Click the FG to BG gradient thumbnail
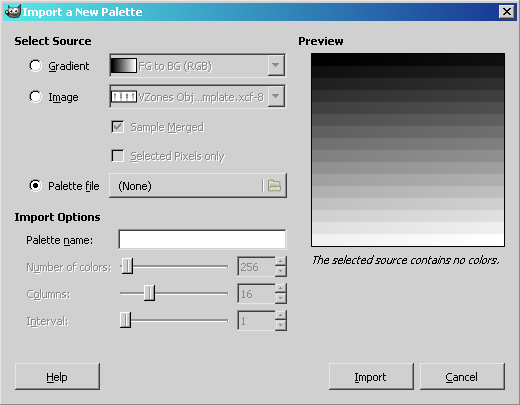This screenshot has height=405, width=520. (x=123, y=66)
